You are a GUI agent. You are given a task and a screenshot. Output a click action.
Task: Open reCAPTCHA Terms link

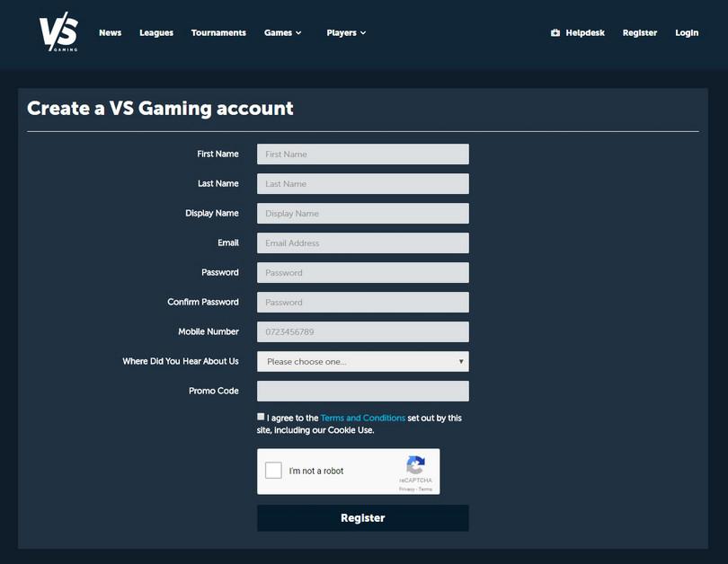pyautogui.click(x=425, y=489)
